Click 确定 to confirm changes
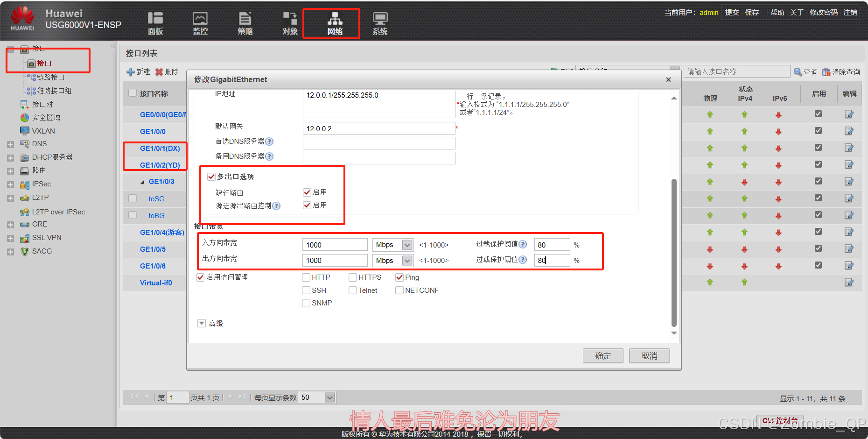 pyautogui.click(x=603, y=356)
